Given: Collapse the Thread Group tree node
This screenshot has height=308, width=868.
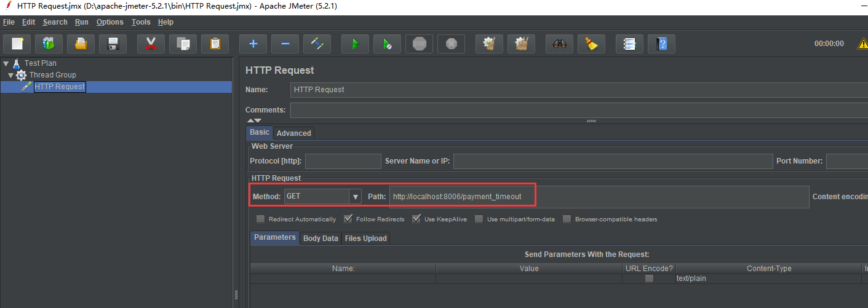Looking at the screenshot, I should [11, 75].
